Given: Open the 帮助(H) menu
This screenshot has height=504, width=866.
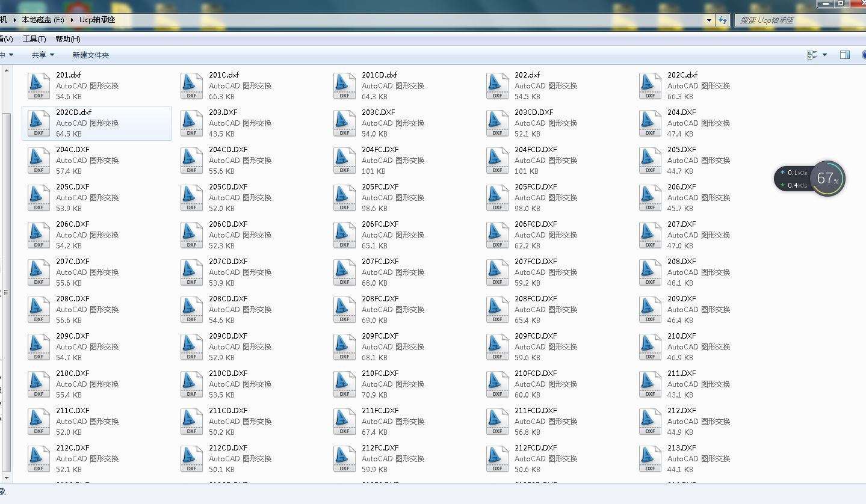Looking at the screenshot, I should (x=67, y=39).
